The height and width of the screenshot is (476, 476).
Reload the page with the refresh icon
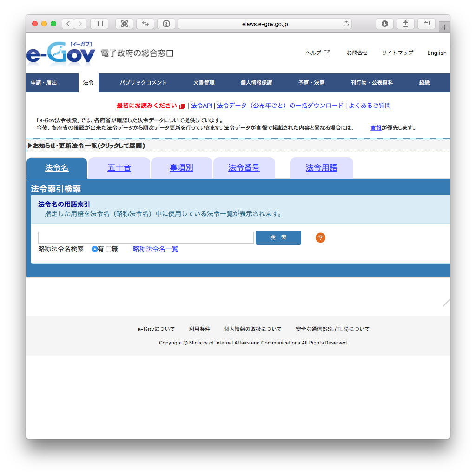tap(346, 24)
